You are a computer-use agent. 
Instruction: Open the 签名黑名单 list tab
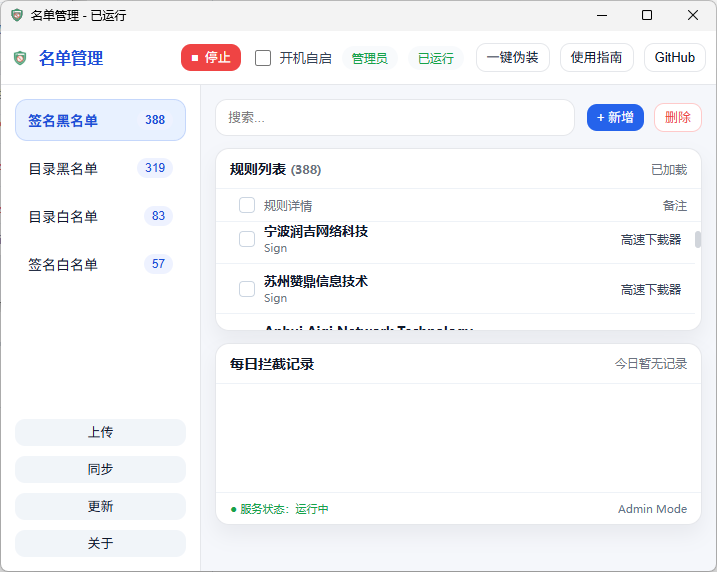100,120
